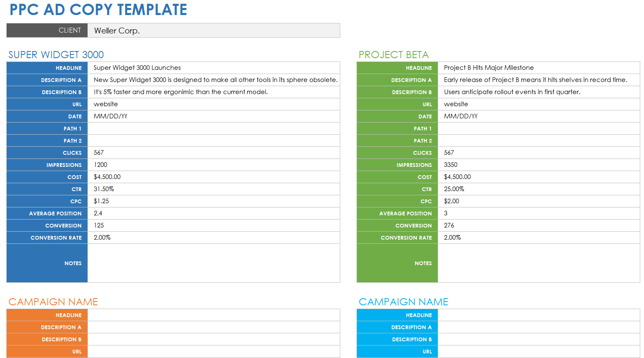Screen dimensions: 644x358
Task: Select the average position value 2.4
Action: (x=213, y=213)
